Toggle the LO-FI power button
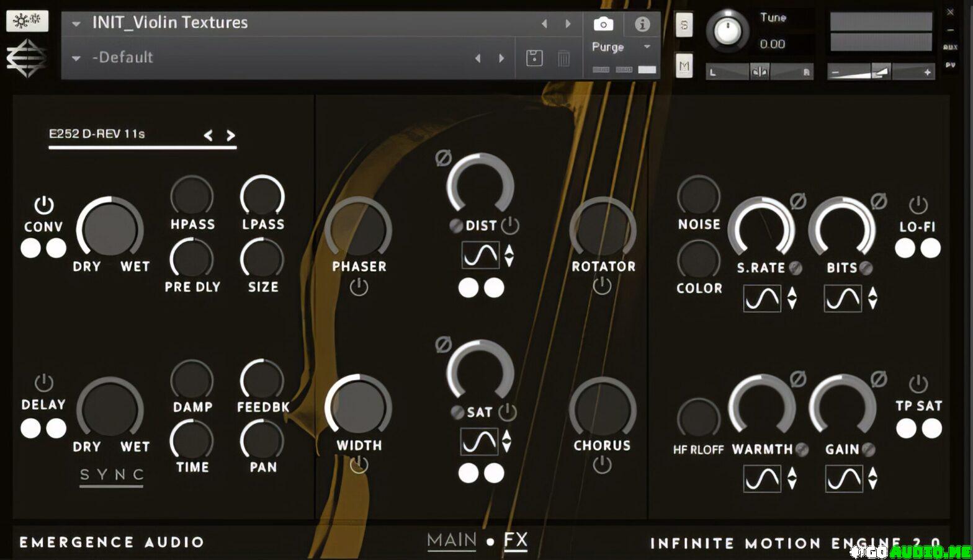973x560 pixels. coord(918,205)
